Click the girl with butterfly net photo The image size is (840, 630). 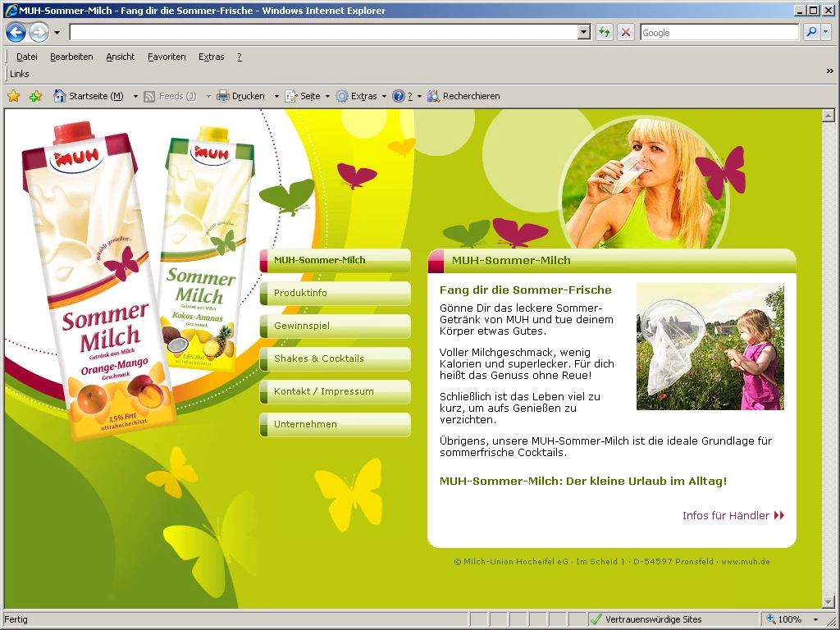(x=710, y=346)
